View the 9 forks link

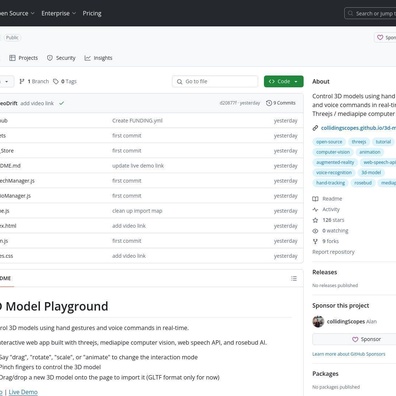pos(331,241)
